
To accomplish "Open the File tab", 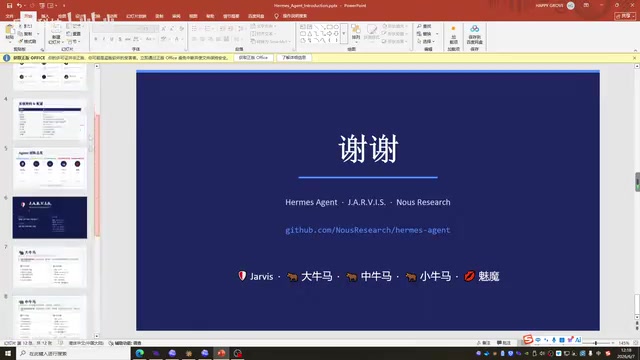I will [x=9, y=16].
